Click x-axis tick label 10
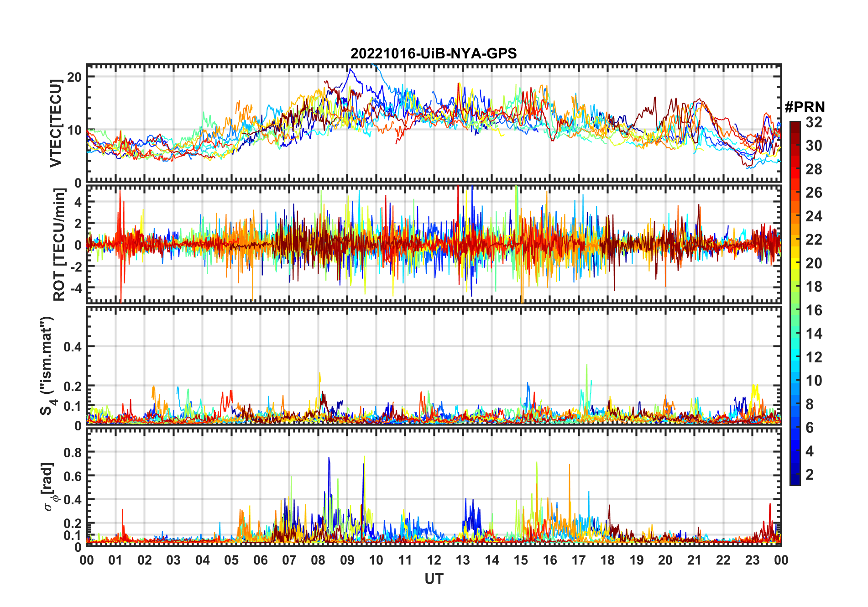The height and width of the screenshot is (607, 868). click(376, 560)
